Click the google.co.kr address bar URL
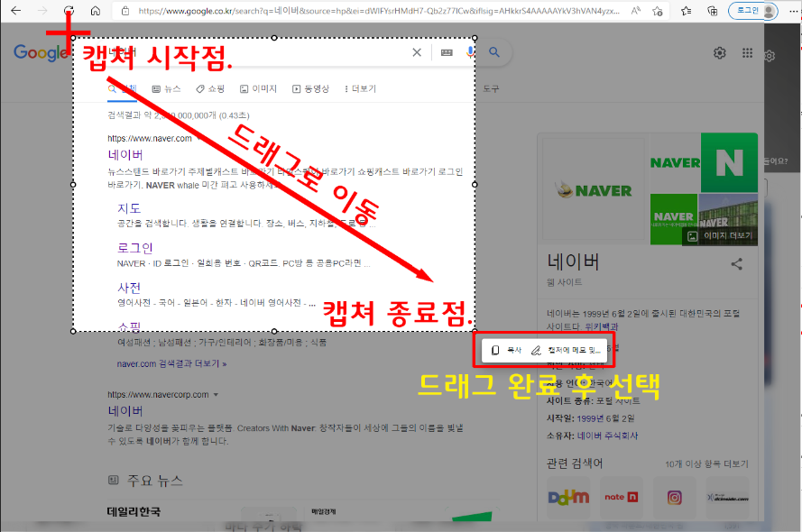 coord(379,11)
